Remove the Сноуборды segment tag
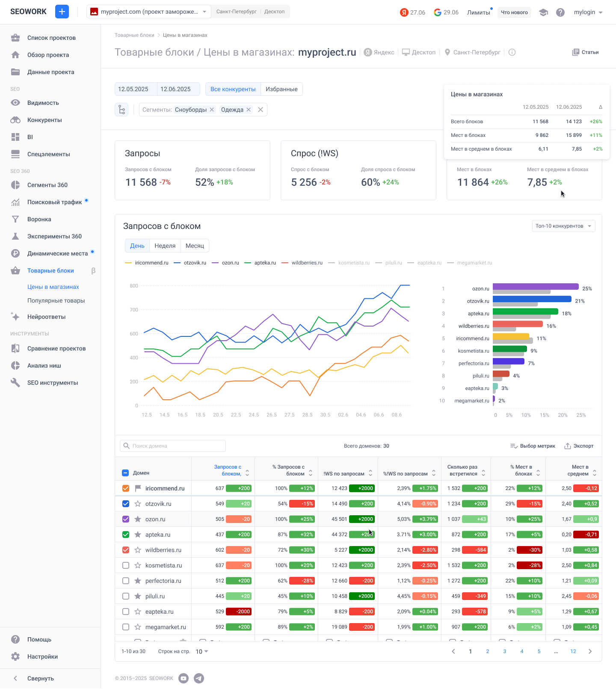The height and width of the screenshot is (689, 616). tap(212, 110)
